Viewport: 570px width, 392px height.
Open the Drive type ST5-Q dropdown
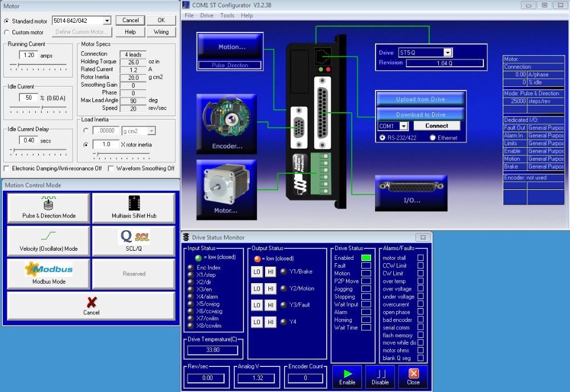click(448, 52)
